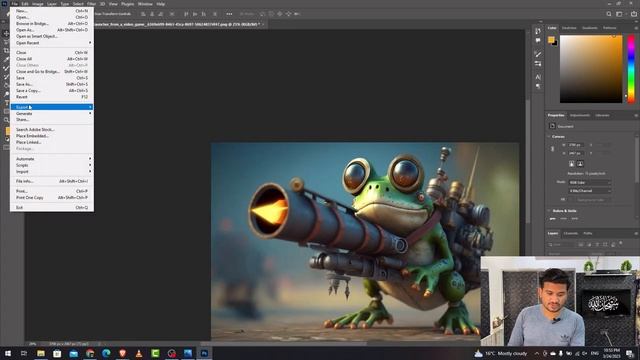Open the workspace switcher icon

620,14
